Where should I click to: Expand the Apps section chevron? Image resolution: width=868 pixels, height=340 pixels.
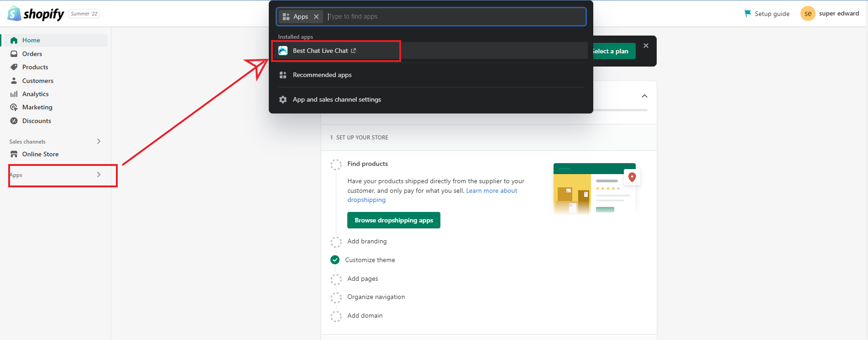99,175
